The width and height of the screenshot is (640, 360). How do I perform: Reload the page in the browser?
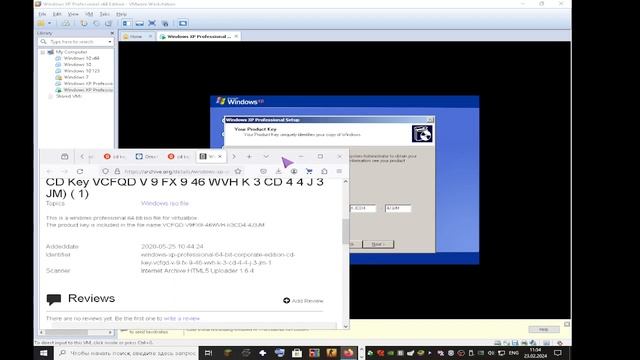[x=80, y=171]
